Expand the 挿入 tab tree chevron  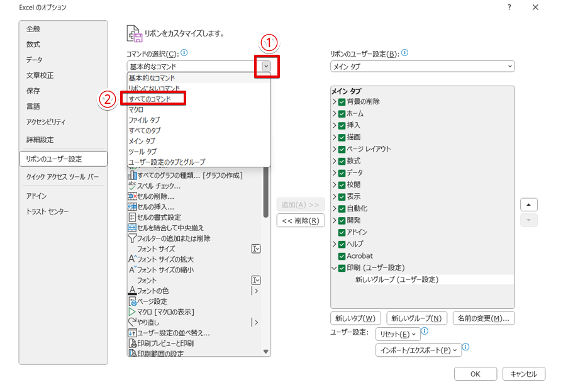[335, 125]
